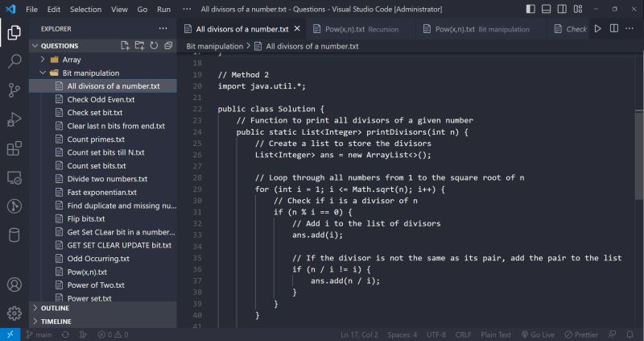This screenshot has height=341, width=644.
Task: Click Prettier in status bar
Action: (581, 335)
